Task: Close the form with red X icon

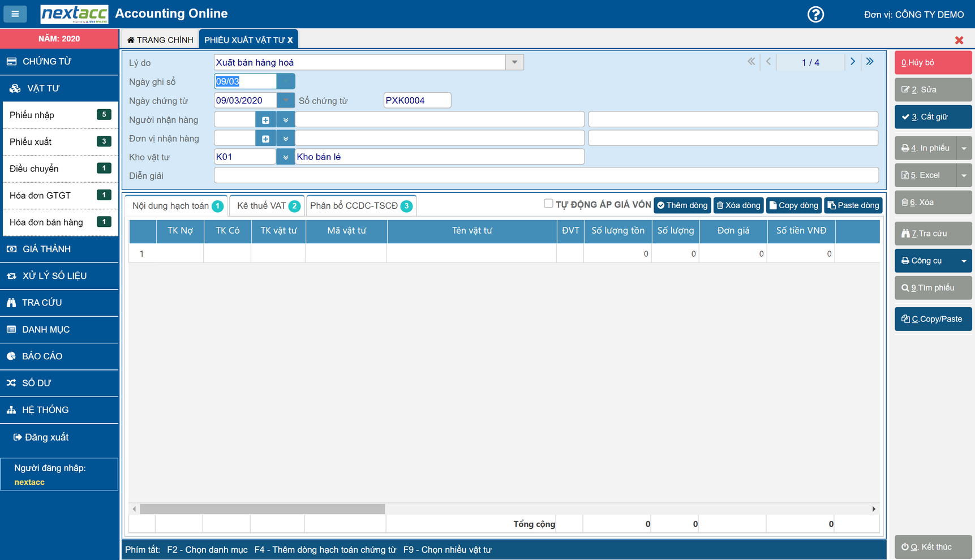Action: click(x=959, y=40)
